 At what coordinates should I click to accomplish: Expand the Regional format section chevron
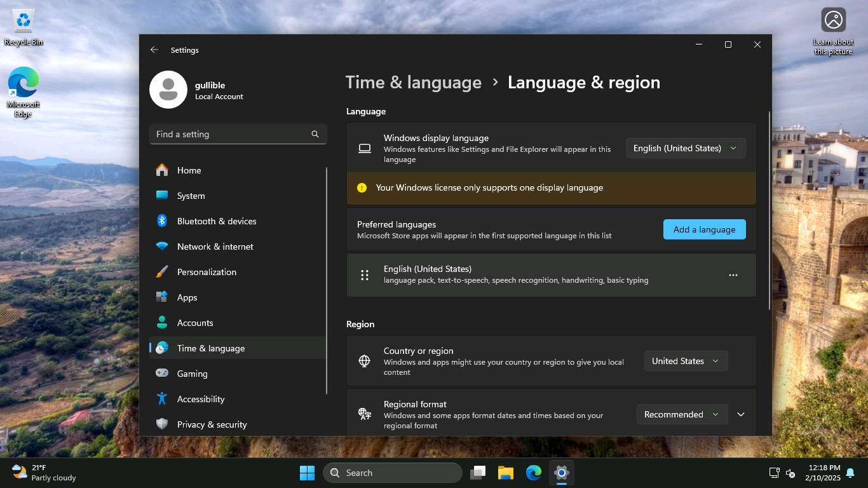coord(741,414)
